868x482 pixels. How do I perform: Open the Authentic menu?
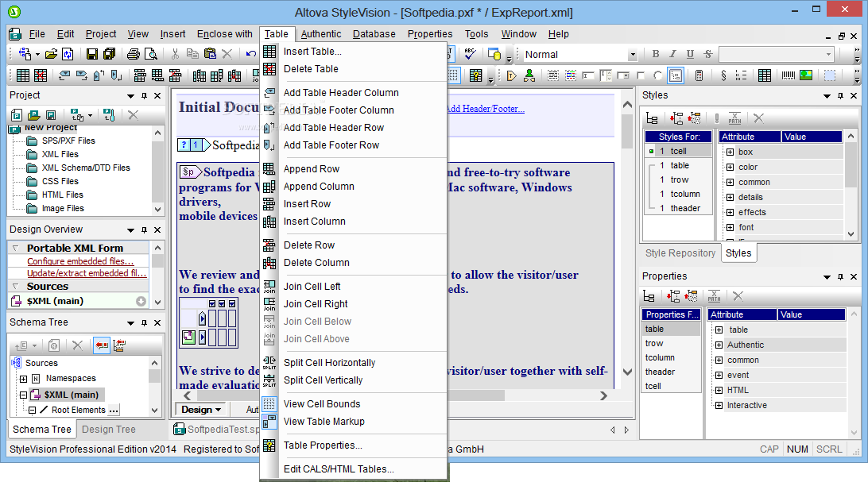coord(321,34)
